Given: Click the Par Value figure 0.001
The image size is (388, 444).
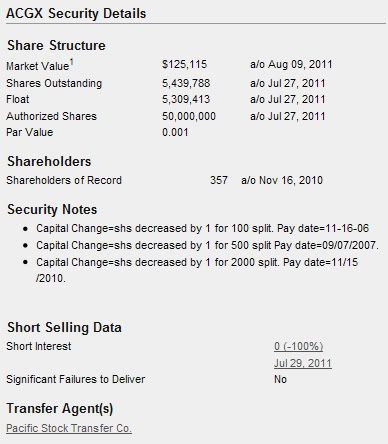Looking at the screenshot, I should click(x=175, y=132).
